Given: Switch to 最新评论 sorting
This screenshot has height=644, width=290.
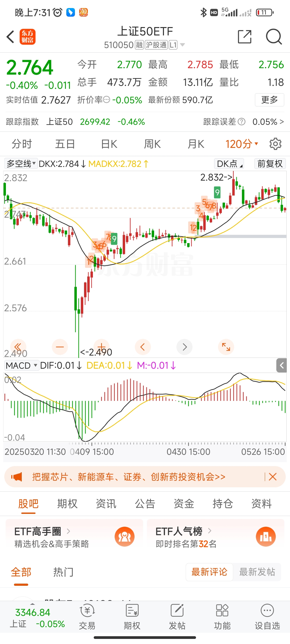Looking at the screenshot, I should click(x=209, y=572).
